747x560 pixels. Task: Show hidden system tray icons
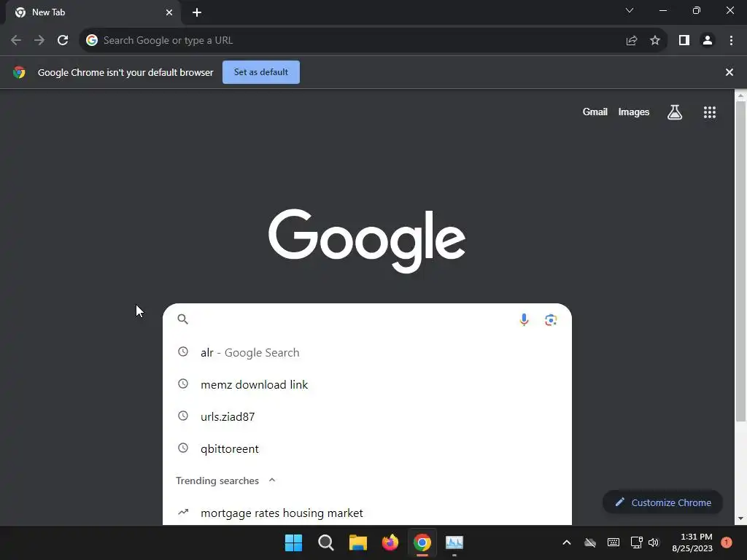pyautogui.click(x=566, y=542)
